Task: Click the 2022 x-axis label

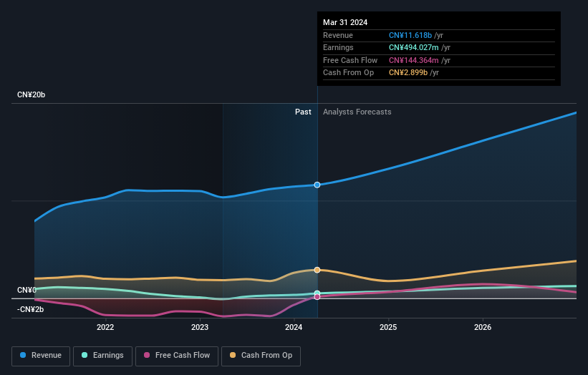Action: 105,327
